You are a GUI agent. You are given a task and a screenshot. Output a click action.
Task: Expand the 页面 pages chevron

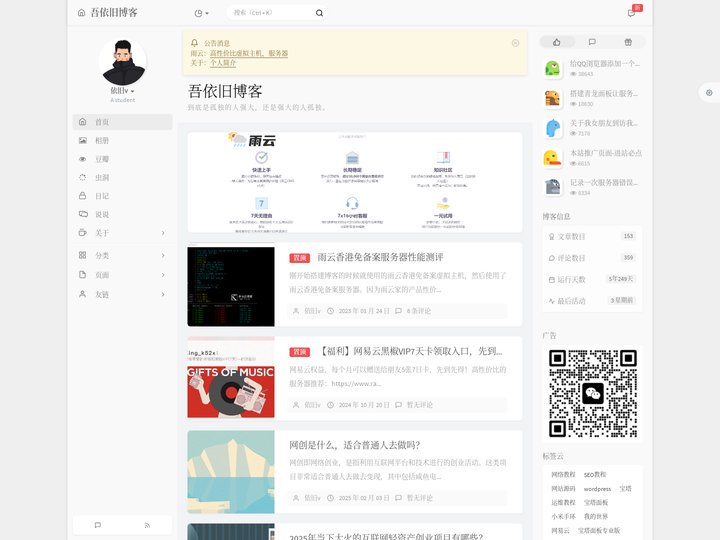click(163, 275)
